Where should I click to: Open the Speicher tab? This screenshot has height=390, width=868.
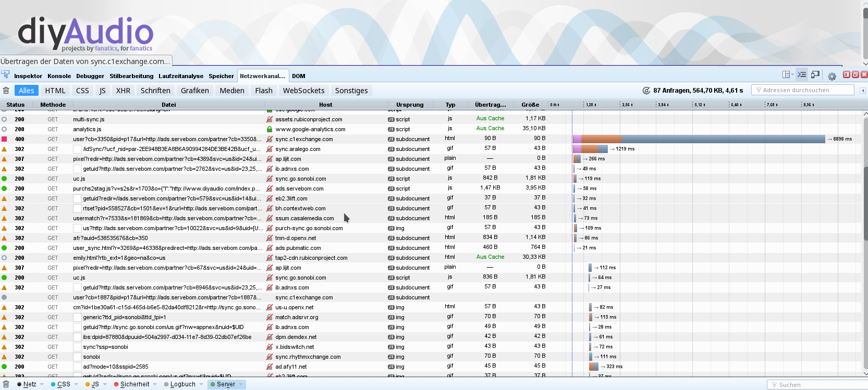tap(222, 76)
